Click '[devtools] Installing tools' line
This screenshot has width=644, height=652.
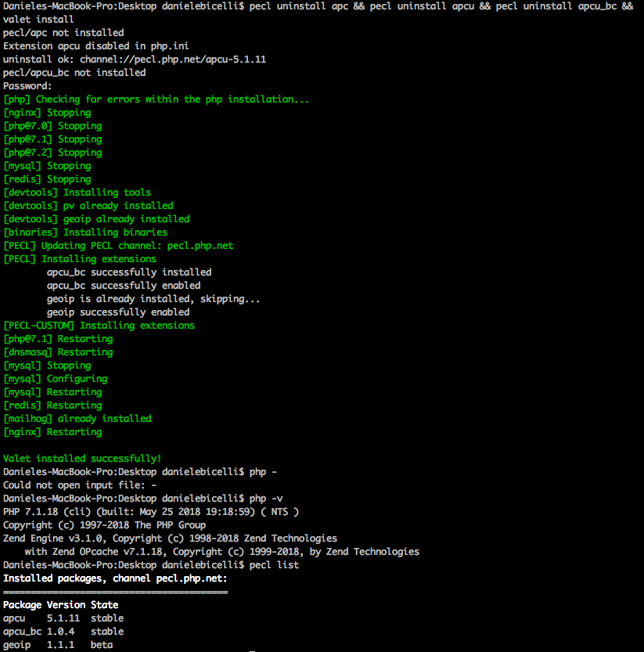point(77,193)
